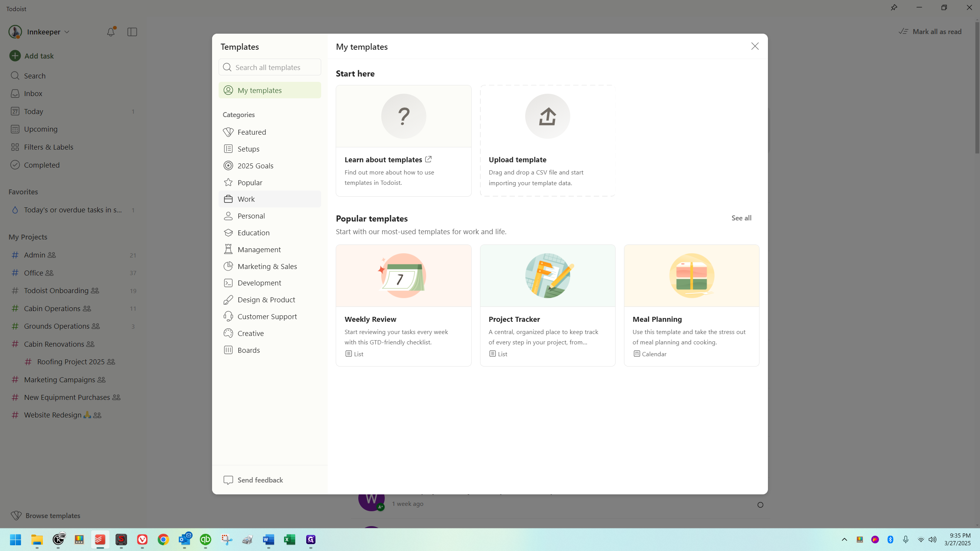The height and width of the screenshot is (551, 980).
Task: Select the Setups category
Action: tap(270, 149)
